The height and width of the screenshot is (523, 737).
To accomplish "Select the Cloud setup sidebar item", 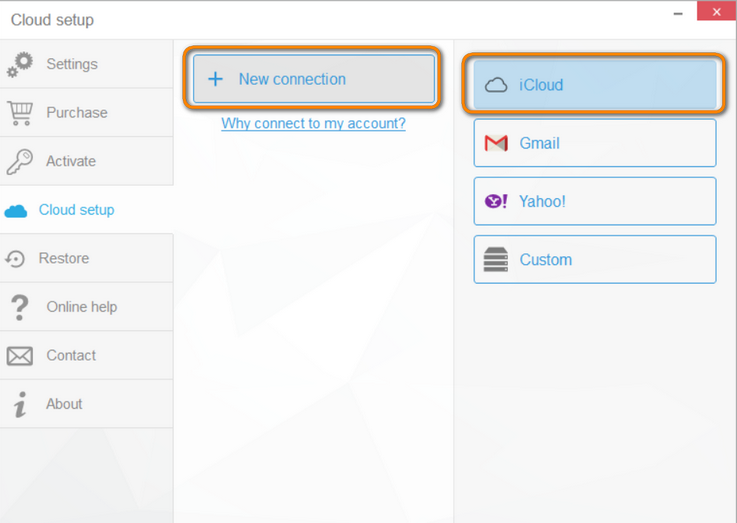I will (x=86, y=210).
